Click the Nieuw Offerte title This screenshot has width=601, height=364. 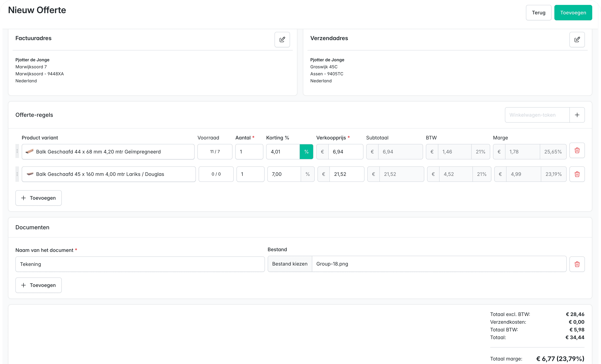37,10
